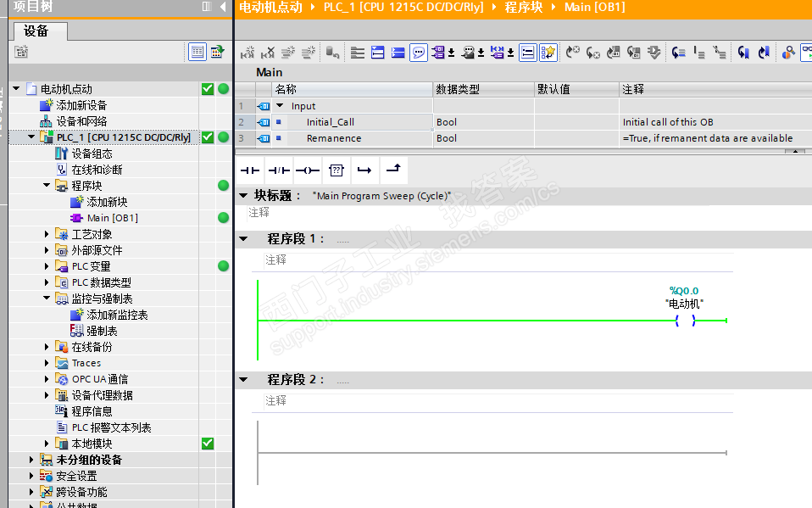Toggle network comments display icon

pos(528,53)
